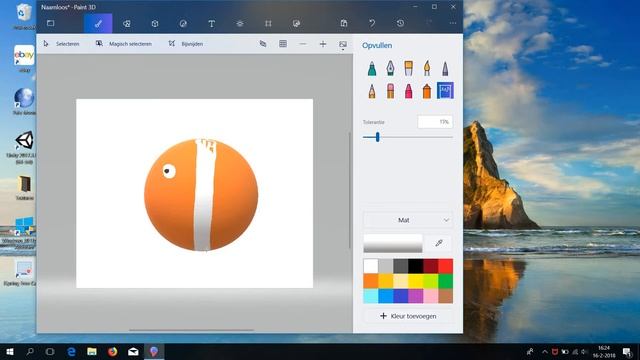Choose the purple color swatch
The image size is (640, 360).
[x=416, y=296]
